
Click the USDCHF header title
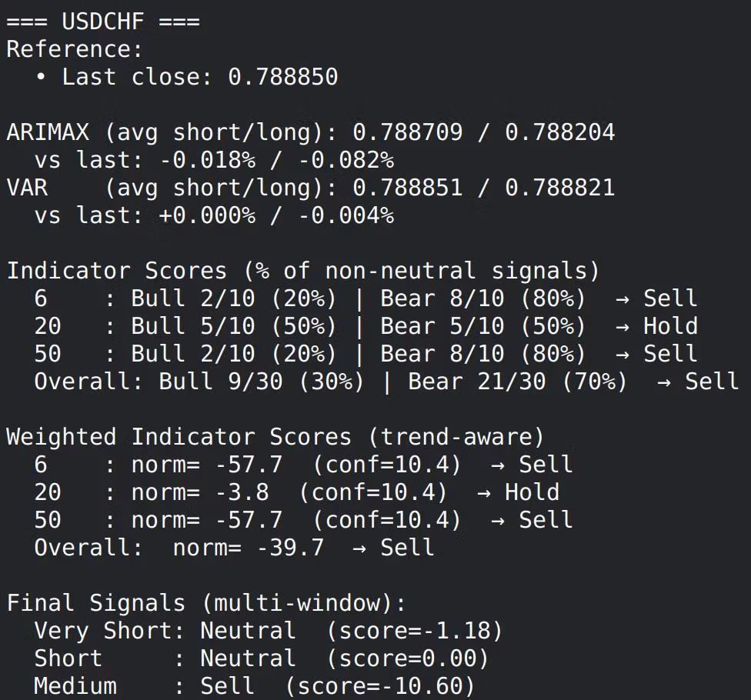coord(103,22)
